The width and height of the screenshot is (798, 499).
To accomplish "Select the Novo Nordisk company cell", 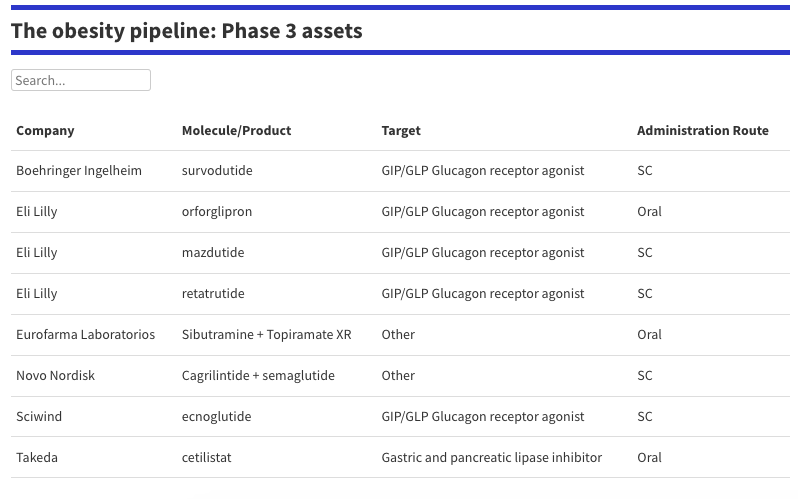I will click(55, 376).
